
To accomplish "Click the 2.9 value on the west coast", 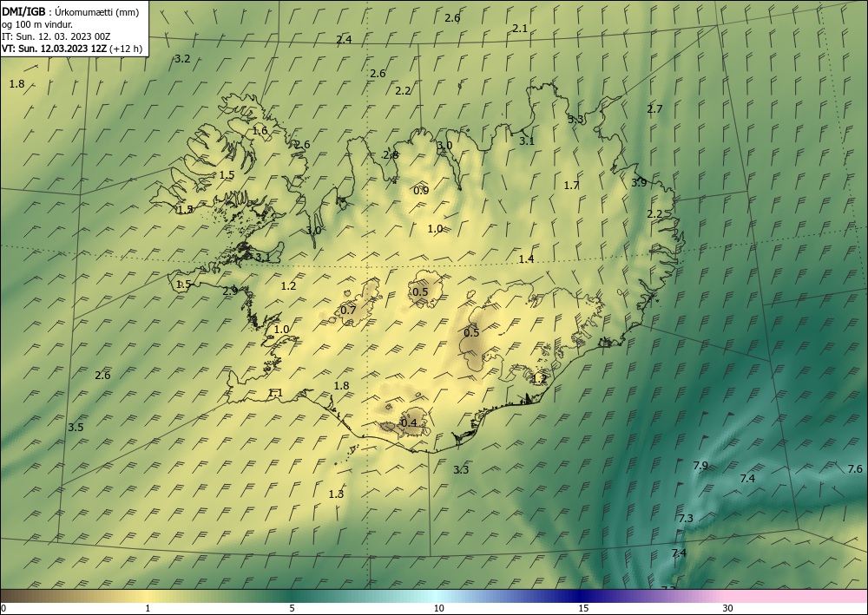I will point(230,291).
